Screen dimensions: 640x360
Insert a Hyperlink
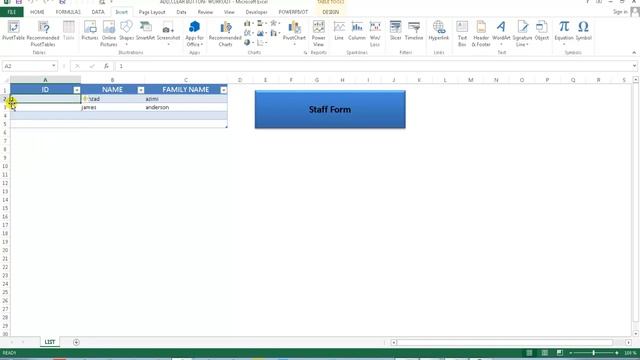click(x=439, y=31)
